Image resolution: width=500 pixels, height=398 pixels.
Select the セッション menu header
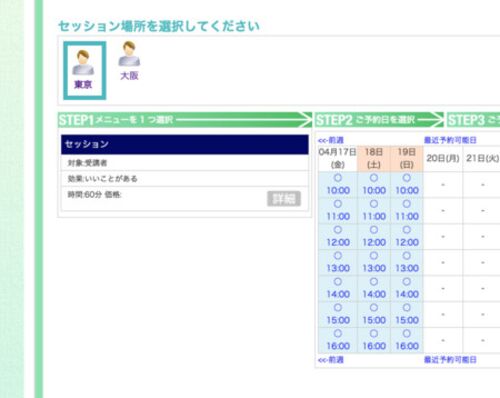coord(185,144)
